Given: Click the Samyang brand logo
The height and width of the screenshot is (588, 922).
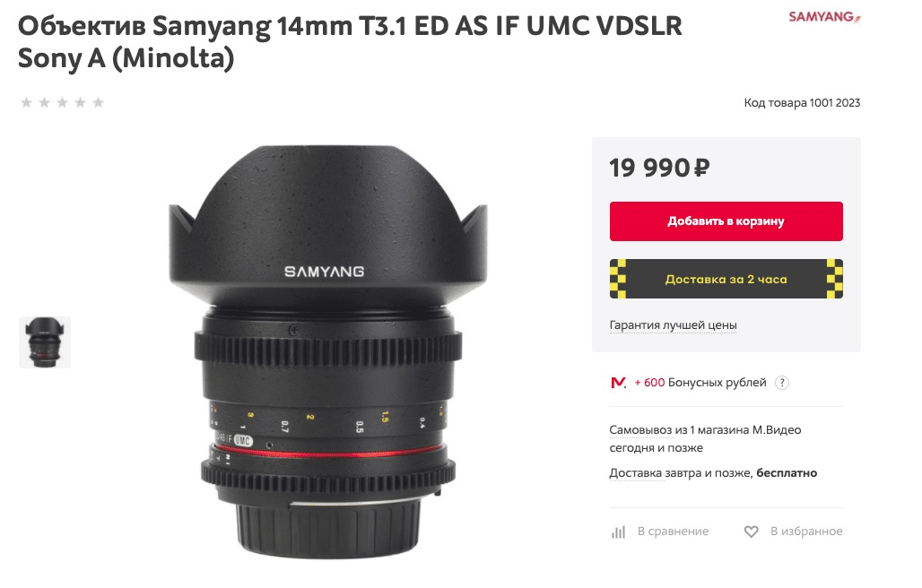Looking at the screenshot, I should coord(824,16).
